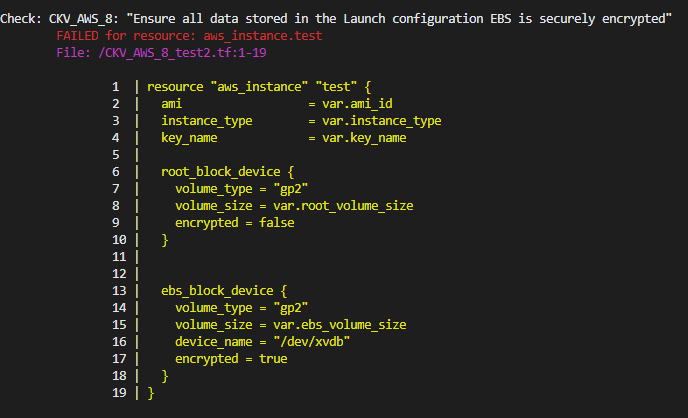This screenshot has width=688, height=418.
Task: Click the value var.instance_type
Action: point(382,121)
